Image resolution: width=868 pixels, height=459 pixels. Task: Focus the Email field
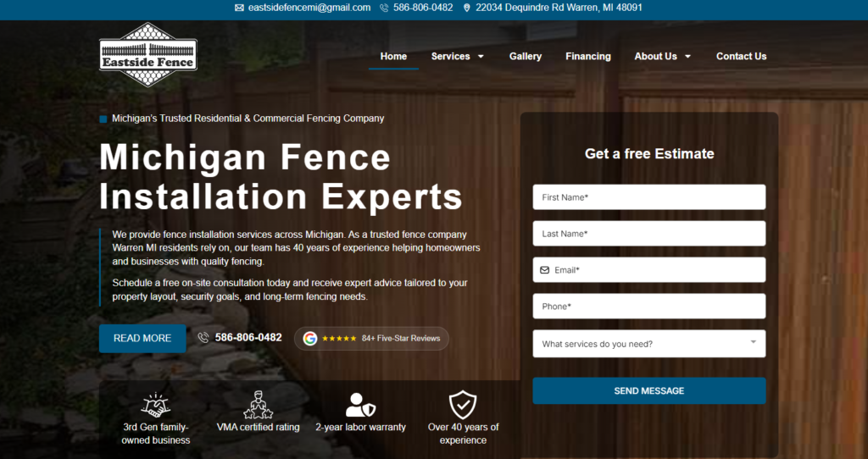pos(649,270)
